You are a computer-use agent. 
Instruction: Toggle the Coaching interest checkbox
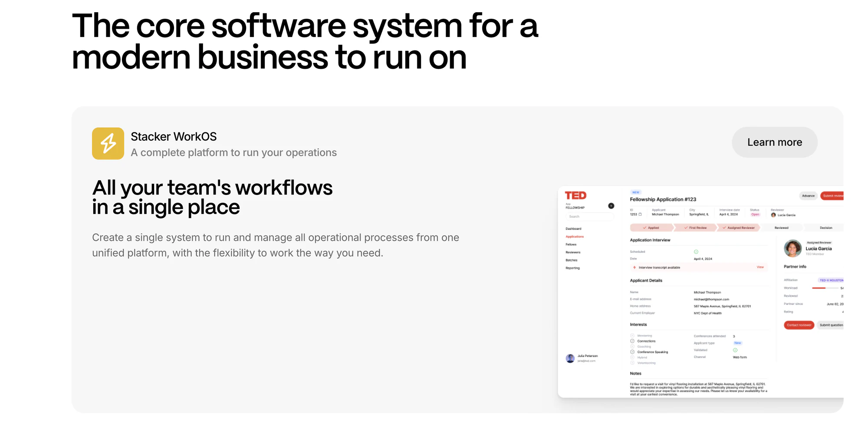click(x=632, y=347)
